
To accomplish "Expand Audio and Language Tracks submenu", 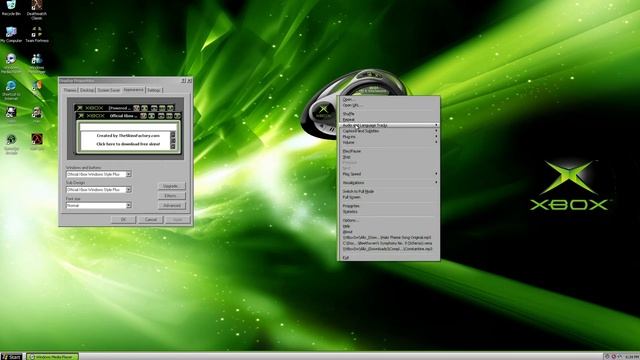I will pos(389,125).
